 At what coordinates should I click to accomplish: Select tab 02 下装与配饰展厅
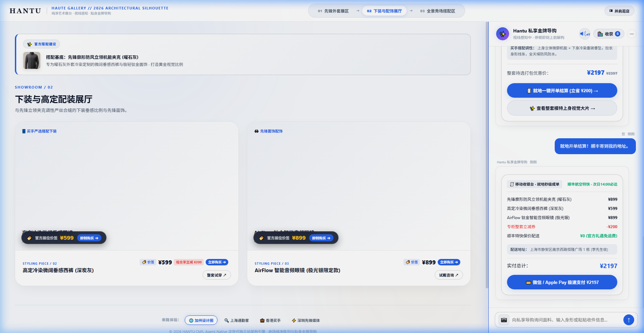[x=384, y=11]
